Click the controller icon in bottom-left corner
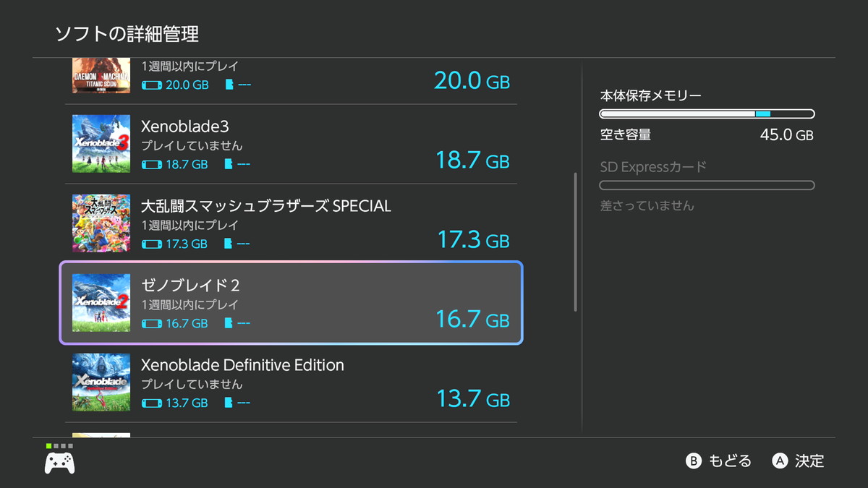 (59, 462)
